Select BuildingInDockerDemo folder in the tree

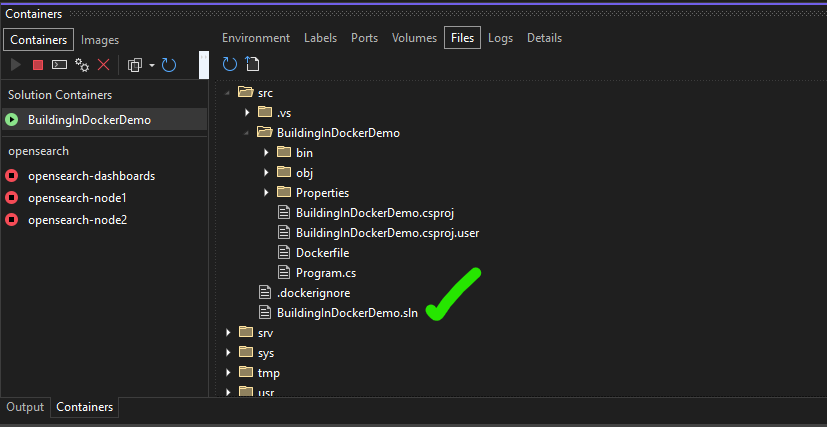338,133
